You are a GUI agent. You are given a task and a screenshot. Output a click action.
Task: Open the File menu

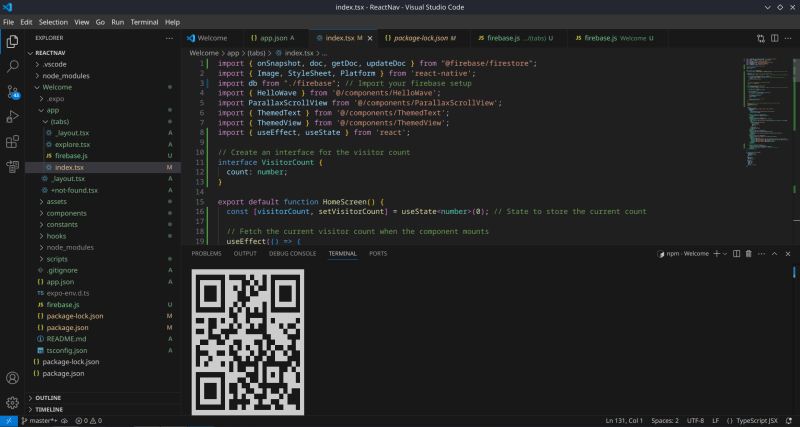click(8, 22)
